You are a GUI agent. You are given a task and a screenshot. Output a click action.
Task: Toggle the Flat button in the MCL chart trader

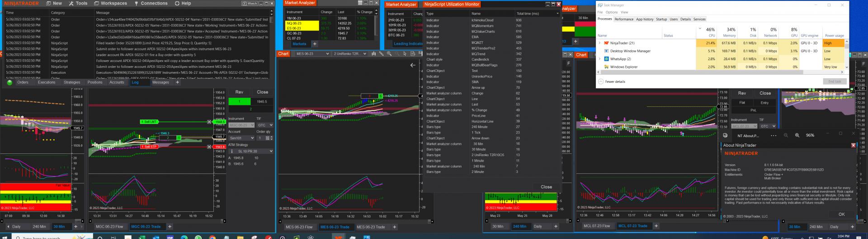(x=742, y=103)
